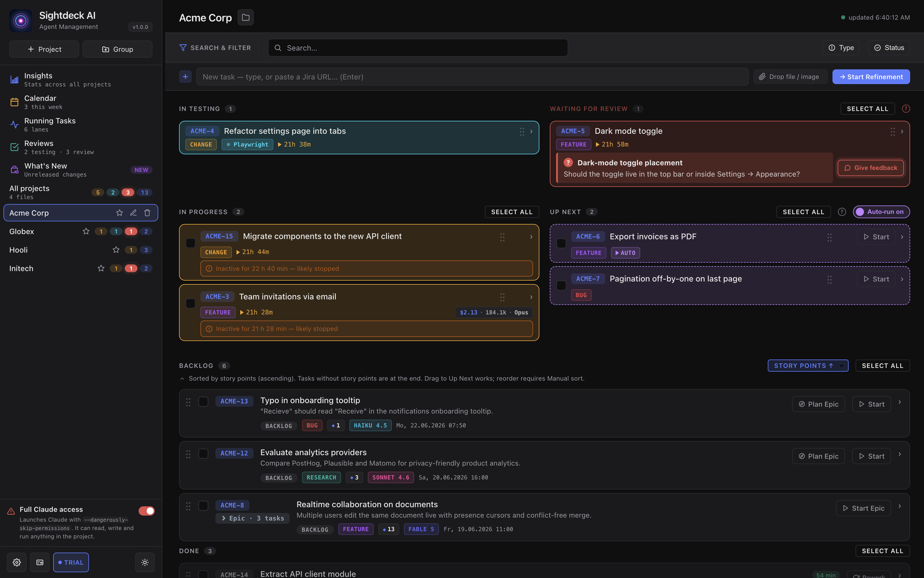The height and width of the screenshot is (578, 924).
Task: Expand the ACME-6 card chevron
Action: (x=902, y=237)
